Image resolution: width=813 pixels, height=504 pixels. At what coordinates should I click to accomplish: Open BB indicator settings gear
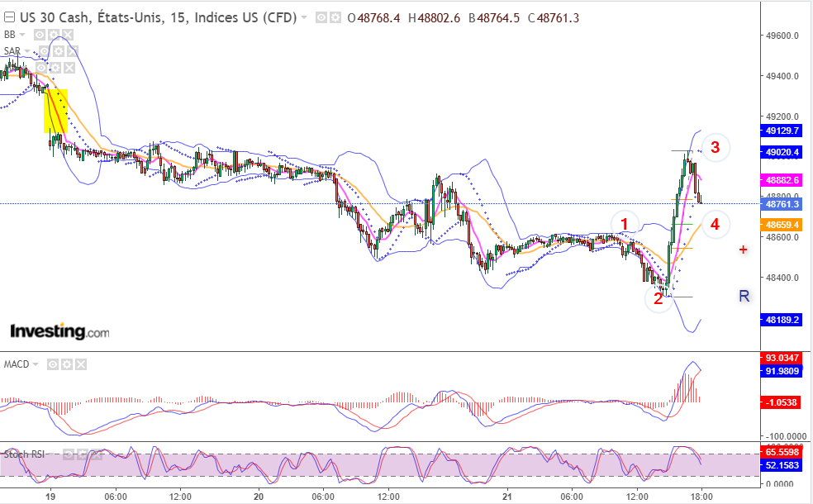pyautogui.click(x=54, y=35)
